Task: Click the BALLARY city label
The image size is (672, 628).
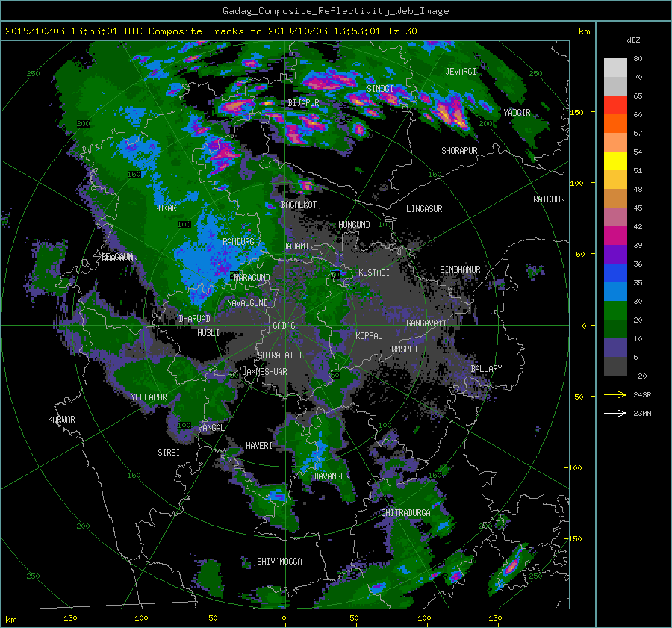Action: [486, 369]
